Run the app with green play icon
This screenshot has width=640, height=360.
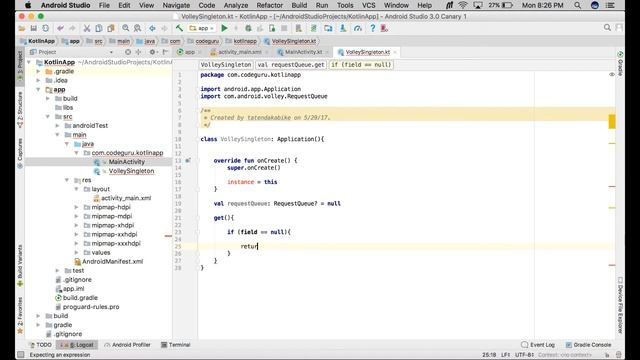coord(224,28)
